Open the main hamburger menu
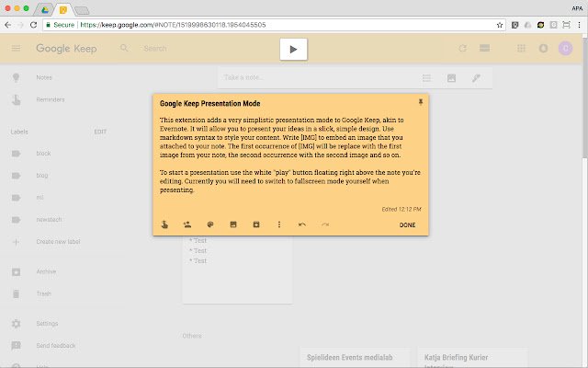The image size is (588, 368). [x=16, y=48]
